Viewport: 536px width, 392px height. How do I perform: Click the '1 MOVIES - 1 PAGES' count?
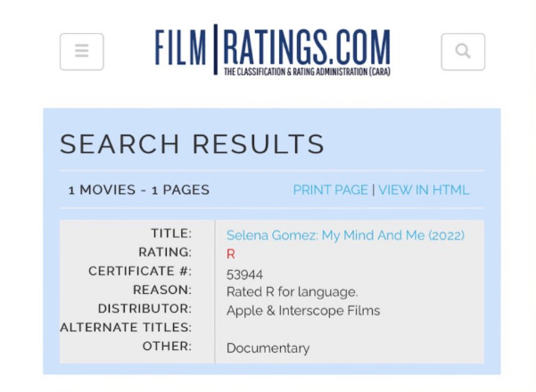point(139,190)
